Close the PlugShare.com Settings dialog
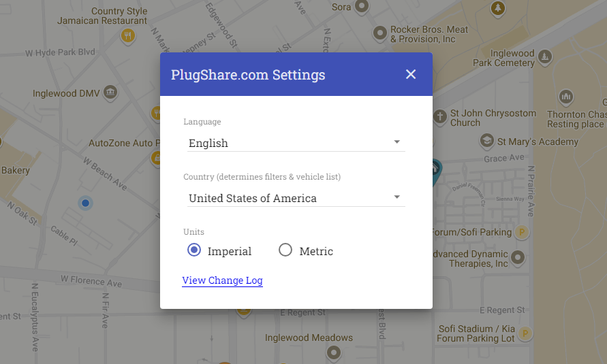 point(410,74)
